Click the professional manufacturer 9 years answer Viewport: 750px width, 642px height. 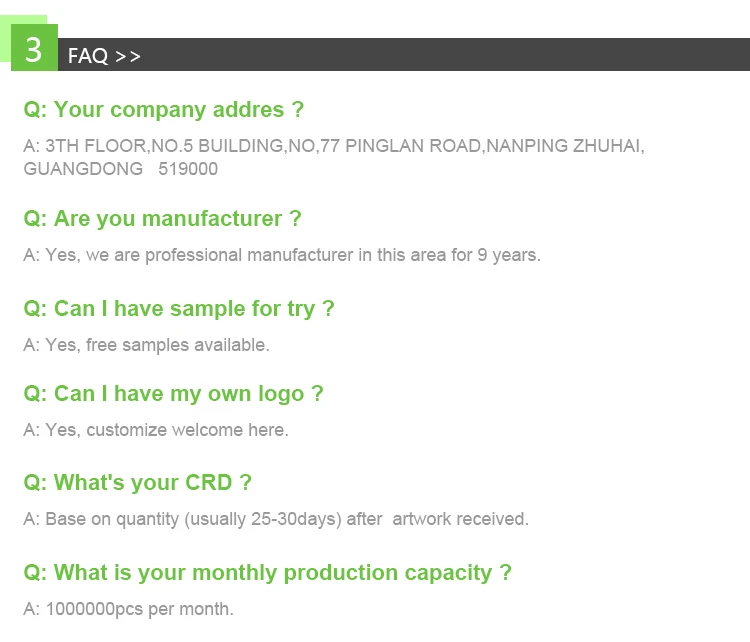(x=282, y=255)
